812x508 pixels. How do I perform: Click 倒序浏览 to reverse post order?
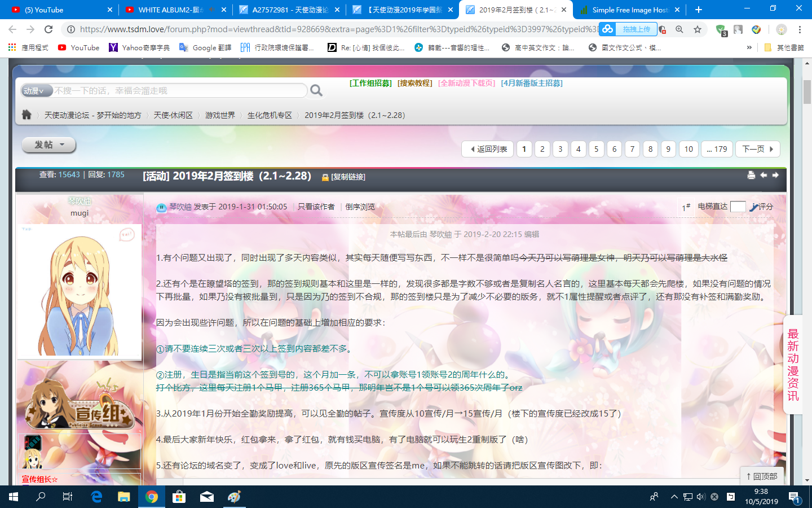(360, 207)
